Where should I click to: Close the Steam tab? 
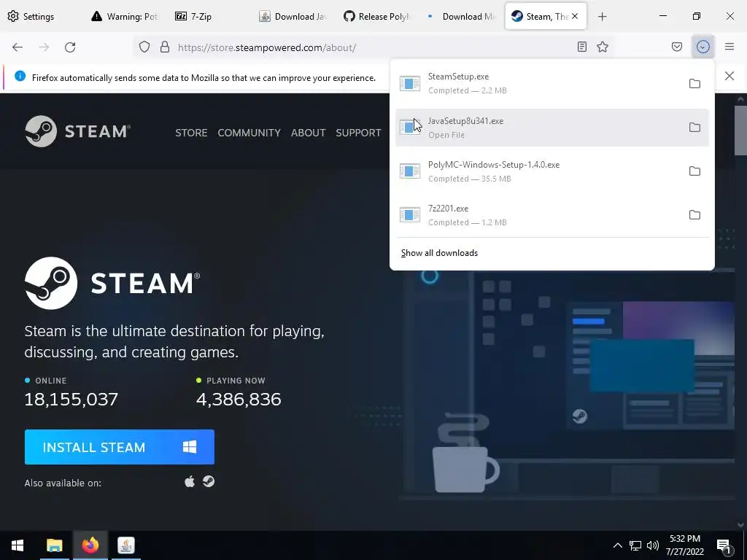pos(575,16)
